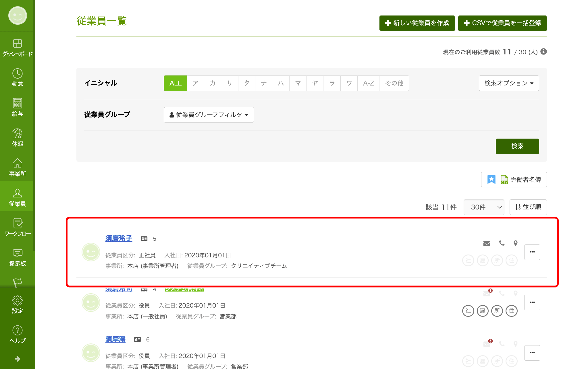Open the more menu for the 一般社員 row
Screen dimensions: 588x369
click(532, 302)
